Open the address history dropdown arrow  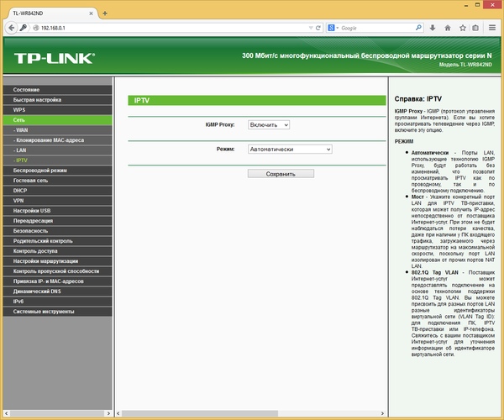coord(311,28)
